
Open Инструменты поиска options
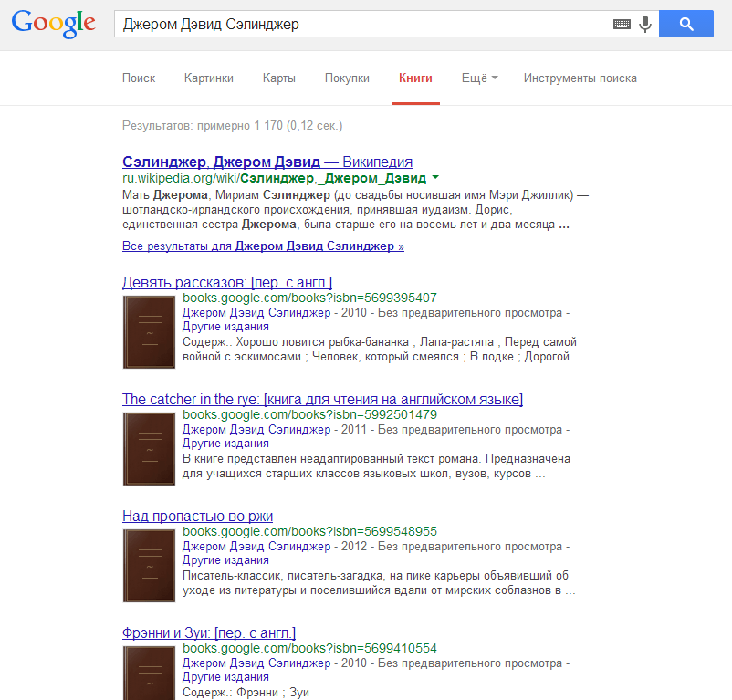[580, 78]
